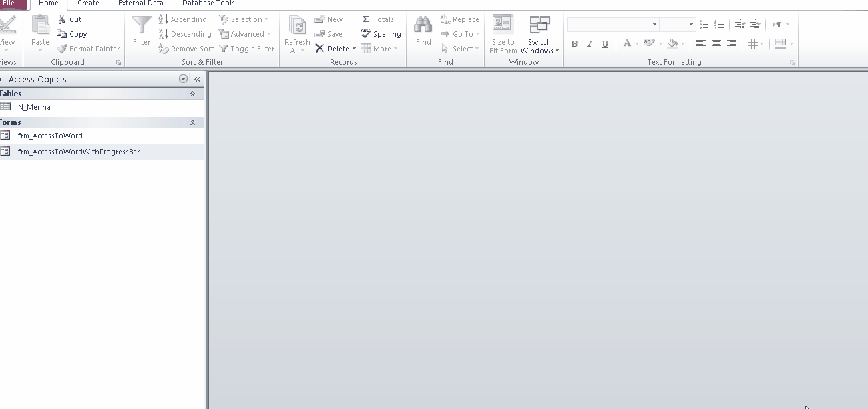The image size is (868, 409).
Task: Select the N_Menha table
Action: (x=34, y=107)
